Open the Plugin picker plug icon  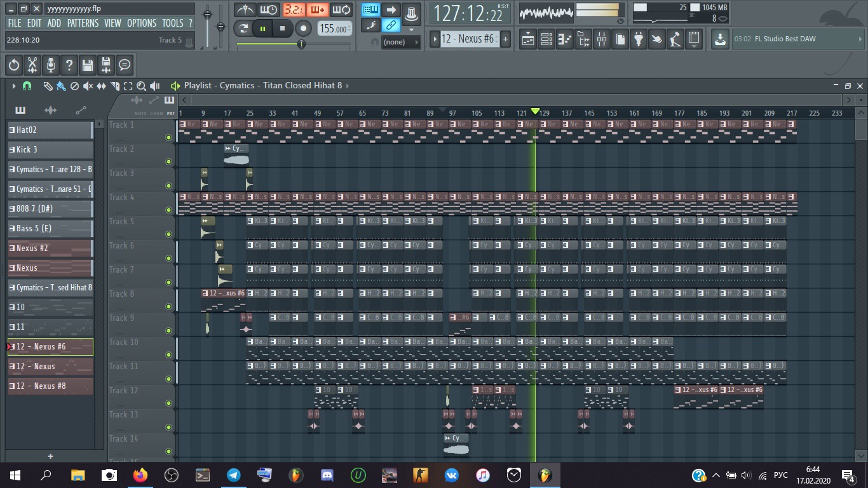click(639, 39)
